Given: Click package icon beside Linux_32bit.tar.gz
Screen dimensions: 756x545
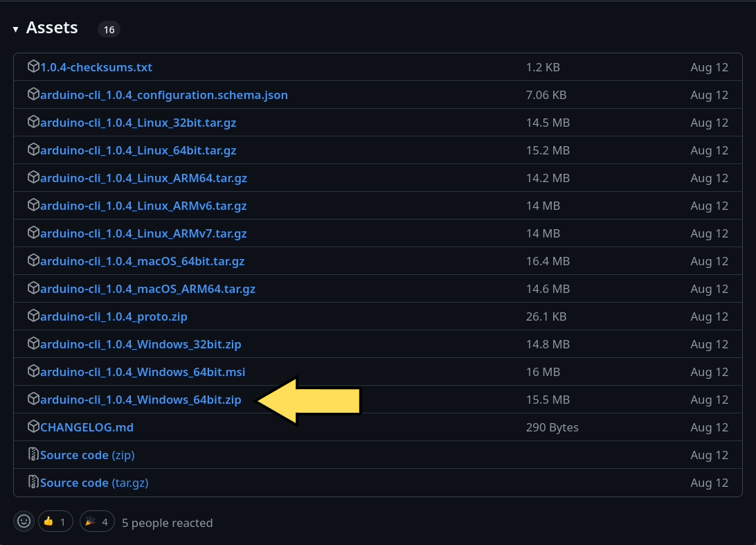Looking at the screenshot, I should [33, 122].
